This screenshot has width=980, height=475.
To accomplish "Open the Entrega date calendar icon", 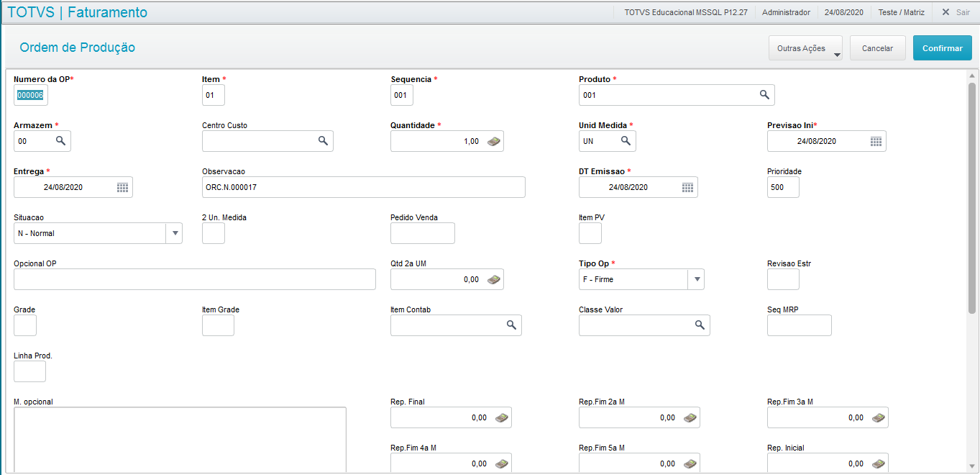I will [x=122, y=187].
